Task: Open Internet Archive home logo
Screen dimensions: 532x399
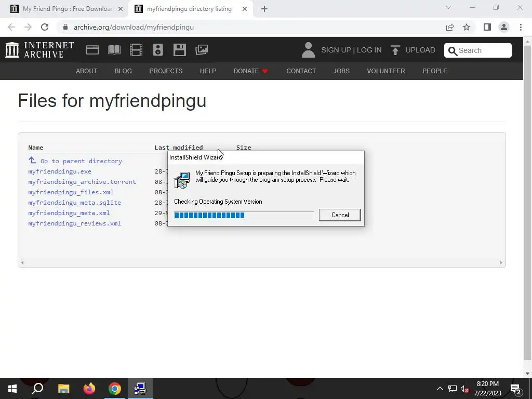Action: 39,50
